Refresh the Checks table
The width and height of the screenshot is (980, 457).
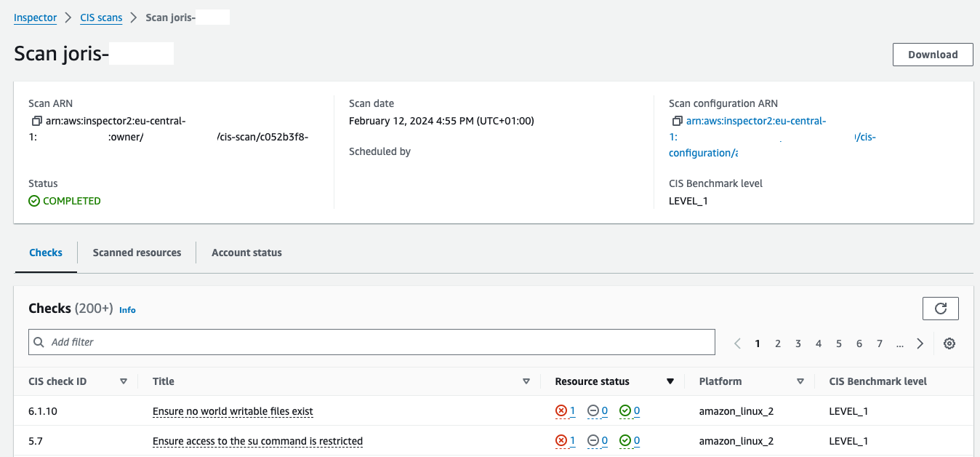click(x=940, y=309)
